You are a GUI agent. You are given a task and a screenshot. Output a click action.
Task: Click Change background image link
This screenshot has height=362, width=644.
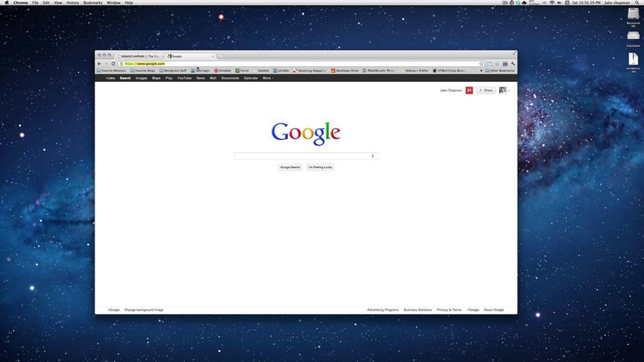pyautogui.click(x=144, y=310)
